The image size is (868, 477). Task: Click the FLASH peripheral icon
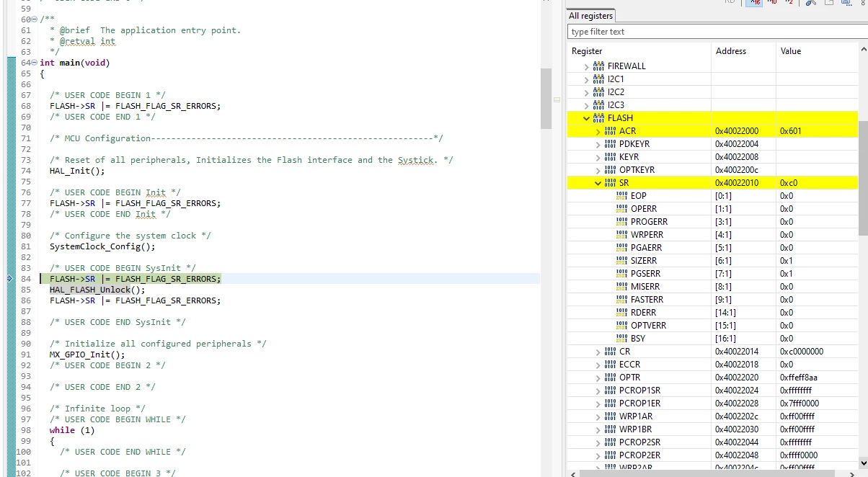pyautogui.click(x=598, y=118)
